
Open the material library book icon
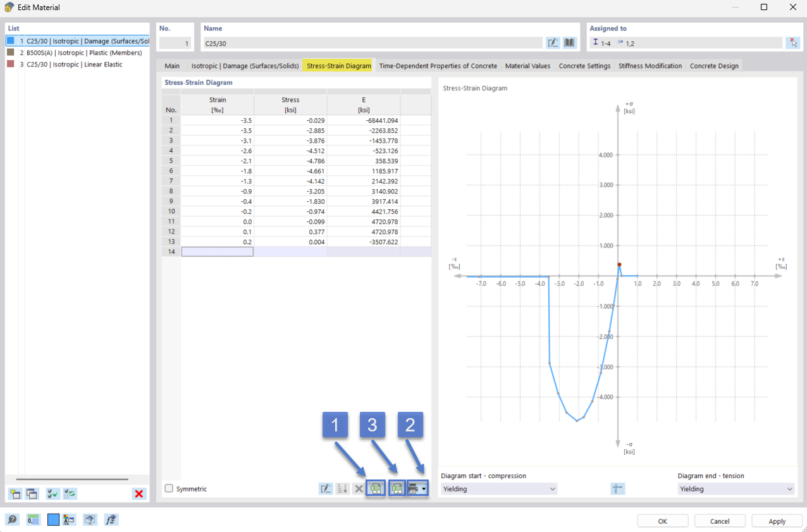[x=569, y=42]
